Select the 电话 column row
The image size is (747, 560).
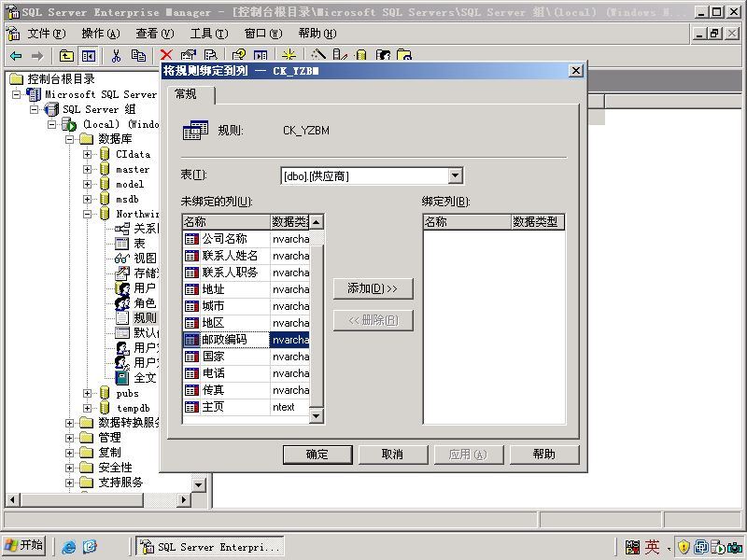coord(247,373)
